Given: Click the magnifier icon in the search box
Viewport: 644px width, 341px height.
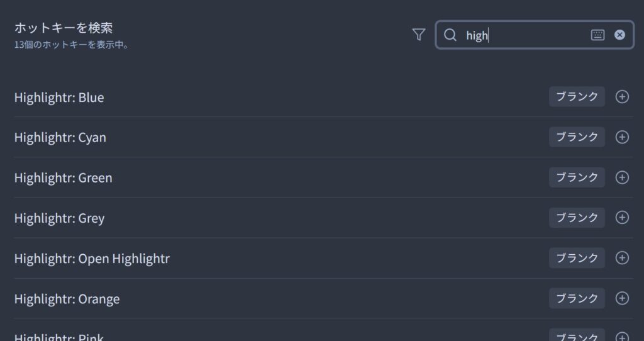Looking at the screenshot, I should pyautogui.click(x=450, y=35).
